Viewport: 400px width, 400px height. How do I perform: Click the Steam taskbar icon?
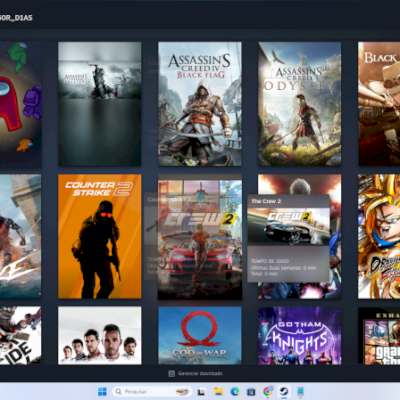click(x=284, y=391)
